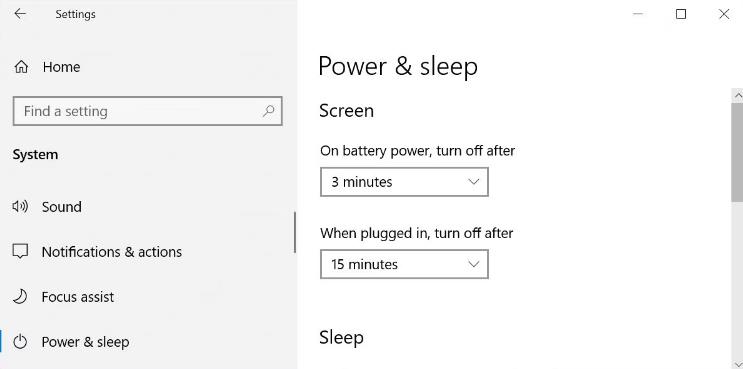This screenshot has height=369, width=743.
Task: Maximize the Settings window
Action: [681, 14]
